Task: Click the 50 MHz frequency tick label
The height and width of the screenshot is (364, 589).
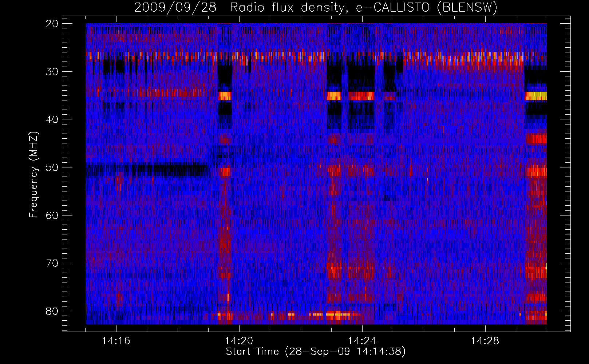Action: pos(52,167)
